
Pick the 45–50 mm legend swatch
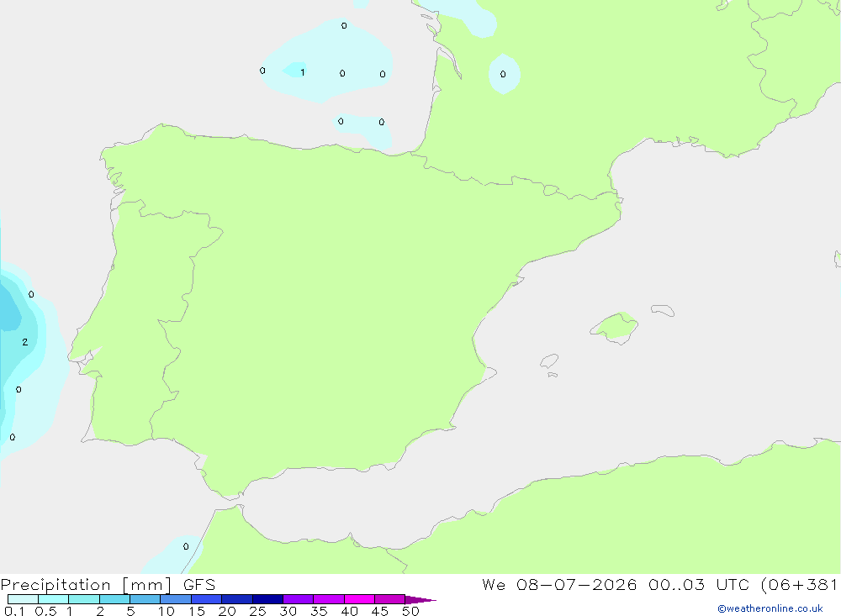click(x=390, y=599)
